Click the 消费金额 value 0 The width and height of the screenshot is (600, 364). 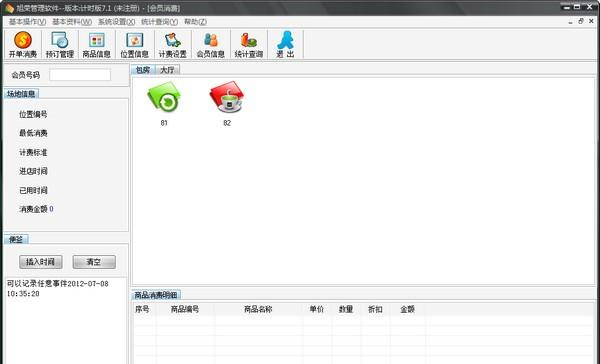[x=51, y=209]
